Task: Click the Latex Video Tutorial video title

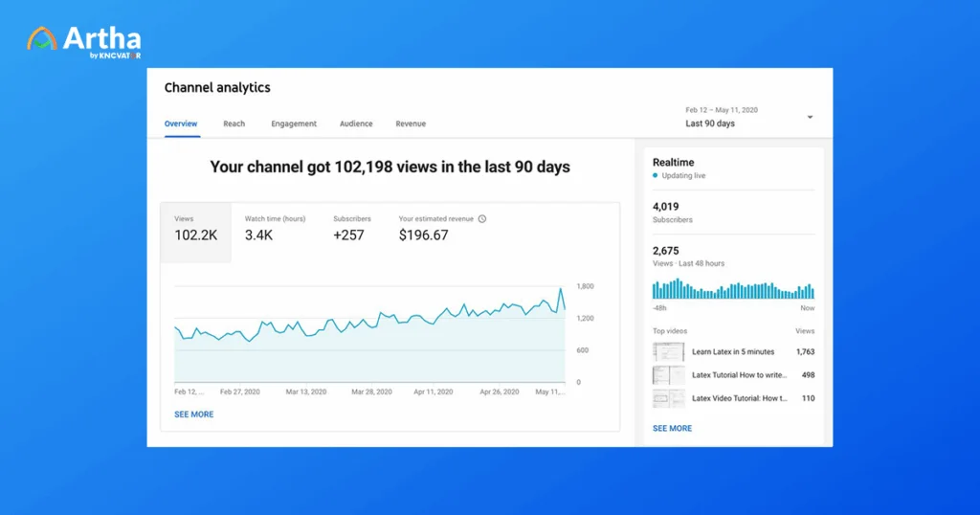Action: [x=740, y=398]
